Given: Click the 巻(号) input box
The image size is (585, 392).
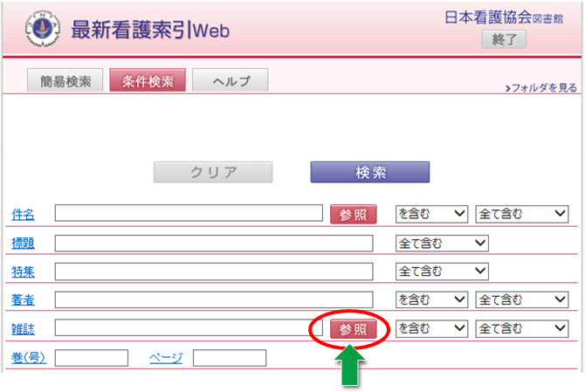Looking at the screenshot, I should pos(92,358).
